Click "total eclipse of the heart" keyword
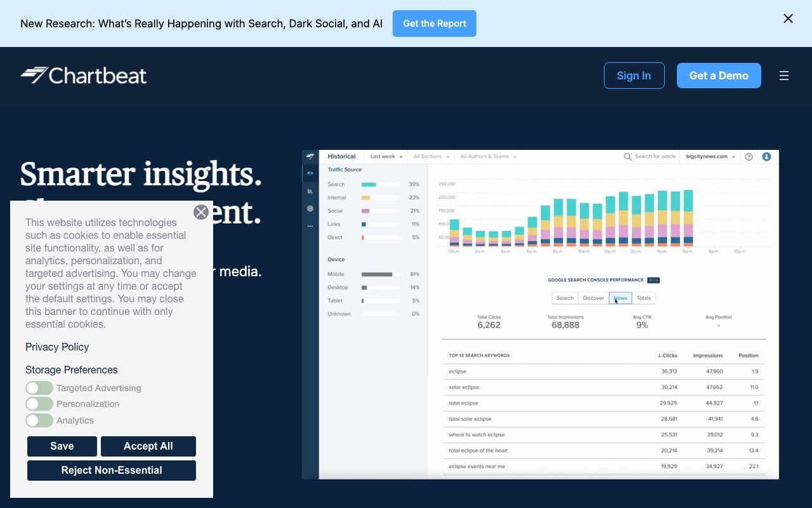This screenshot has height=508, width=812. [x=478, y=451]
